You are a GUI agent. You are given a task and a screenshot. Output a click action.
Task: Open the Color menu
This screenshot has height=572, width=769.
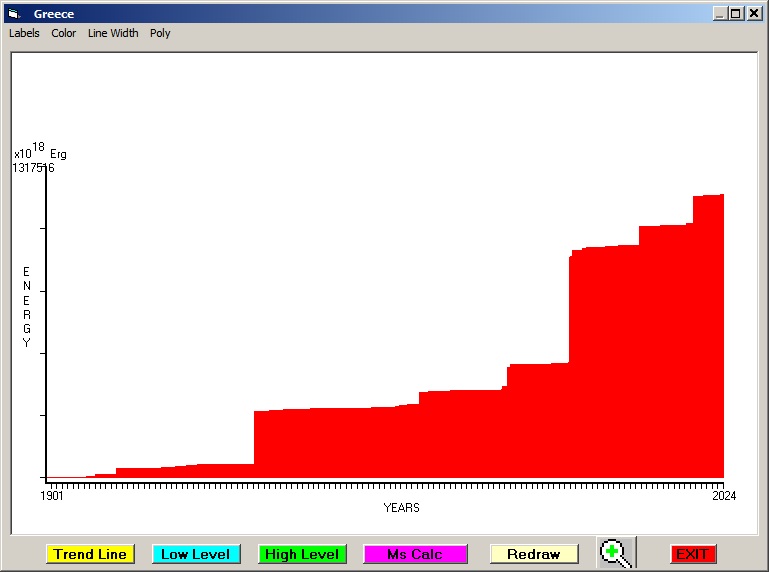64,33
